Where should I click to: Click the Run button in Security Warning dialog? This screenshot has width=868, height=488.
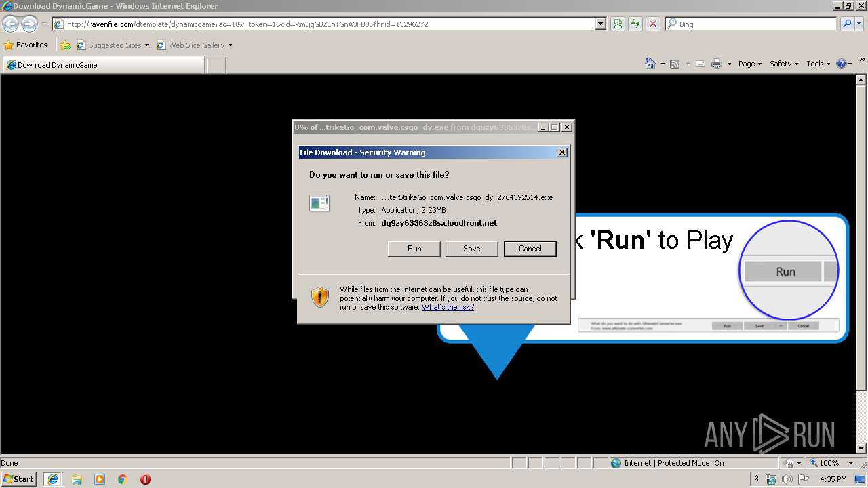coord(414,249)
